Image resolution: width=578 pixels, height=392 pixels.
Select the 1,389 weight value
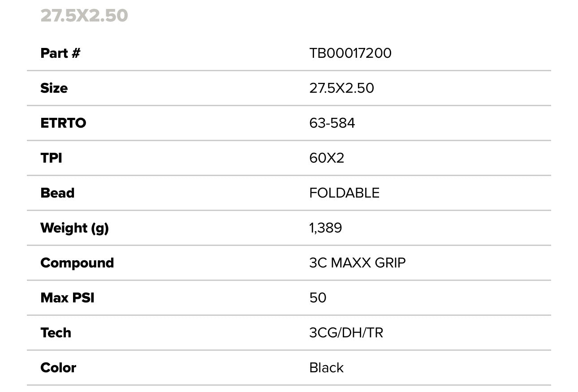tap(325, 228)
